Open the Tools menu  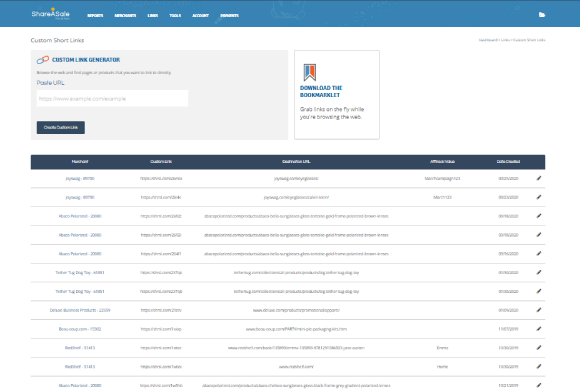click(175, 16)
